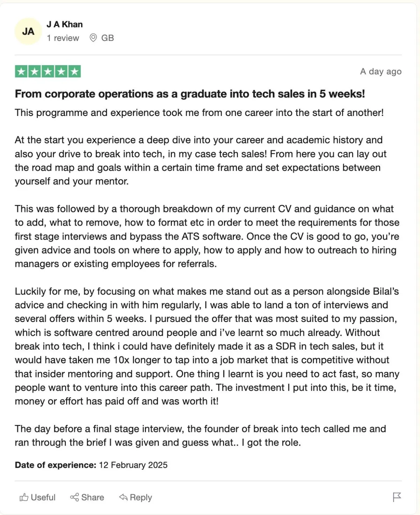Viewport: 420px width, 515px height.
Task: Click the GB country label
Action: [107, 38]
